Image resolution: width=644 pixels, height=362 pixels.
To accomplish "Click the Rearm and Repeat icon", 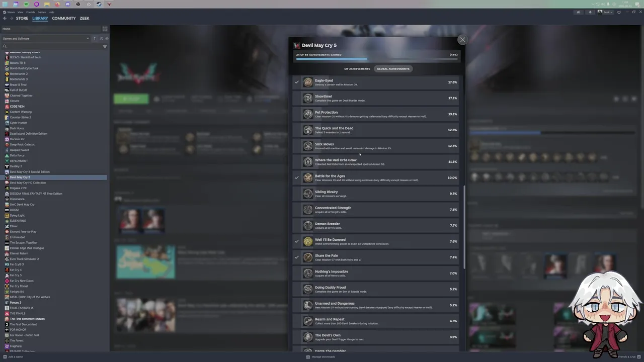I will (x=308, y=321).
